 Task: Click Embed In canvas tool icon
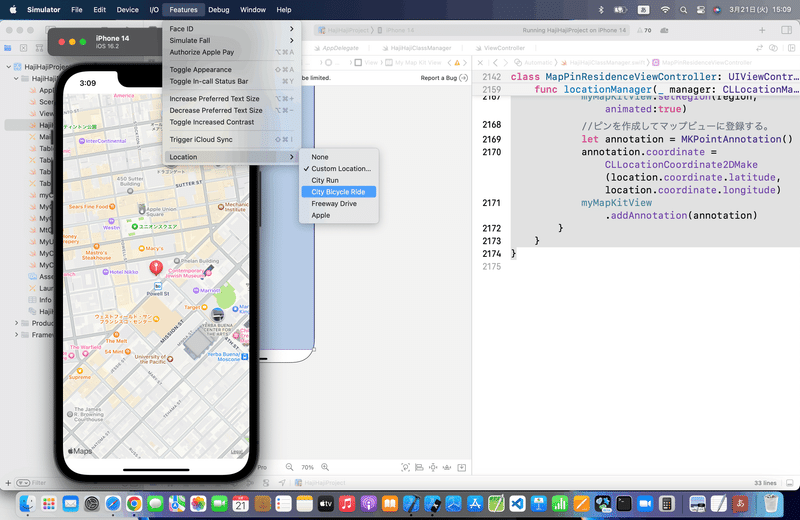point(462,467)
